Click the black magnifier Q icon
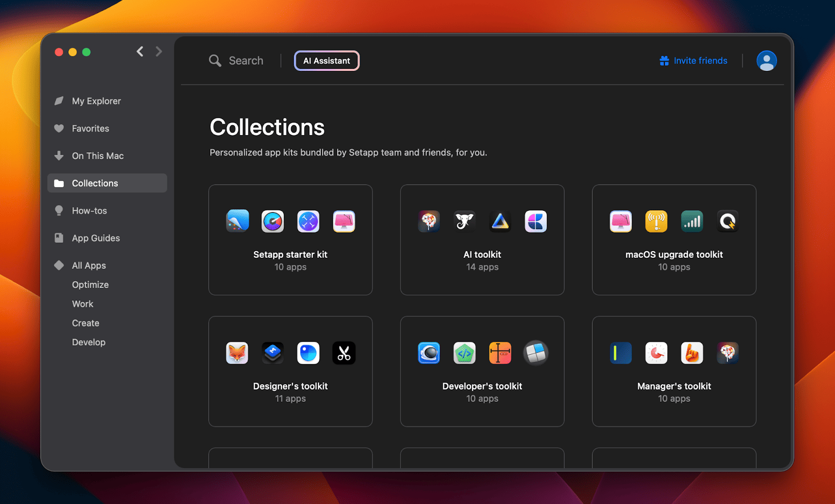This screenshot has width=835, height=504. coord(727,221)
